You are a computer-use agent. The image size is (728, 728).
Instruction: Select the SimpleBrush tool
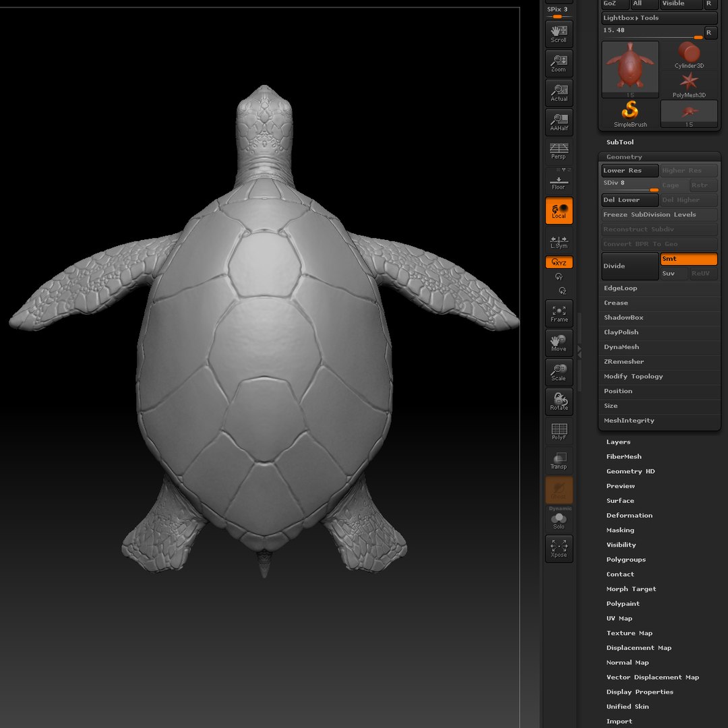click(x=630, y=114)
